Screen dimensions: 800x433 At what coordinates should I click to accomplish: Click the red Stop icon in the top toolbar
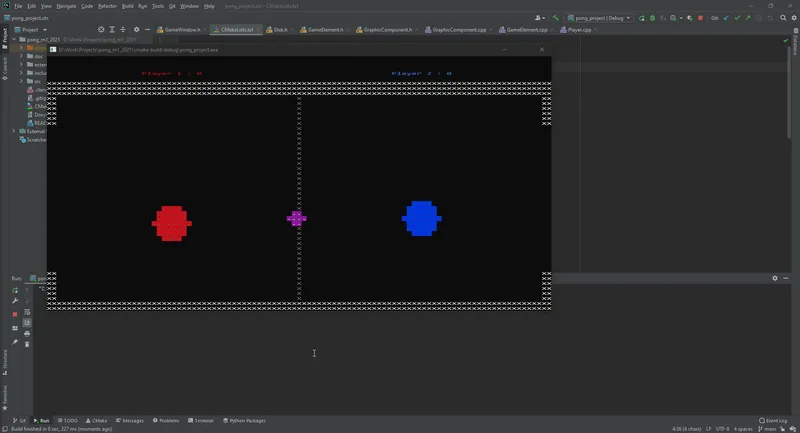point(700,18)
